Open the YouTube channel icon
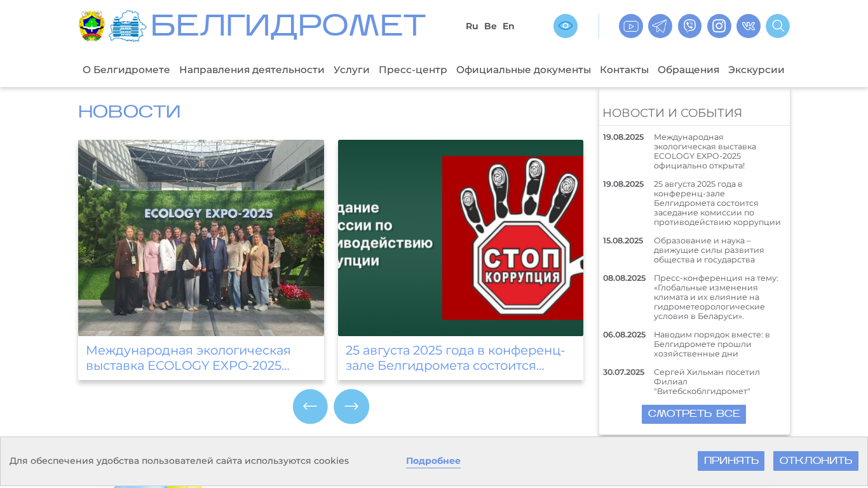868x488 pixels. coord(631,26)
